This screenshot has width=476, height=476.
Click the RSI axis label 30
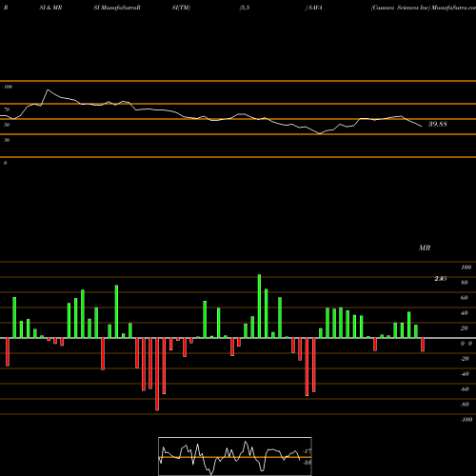7,140
